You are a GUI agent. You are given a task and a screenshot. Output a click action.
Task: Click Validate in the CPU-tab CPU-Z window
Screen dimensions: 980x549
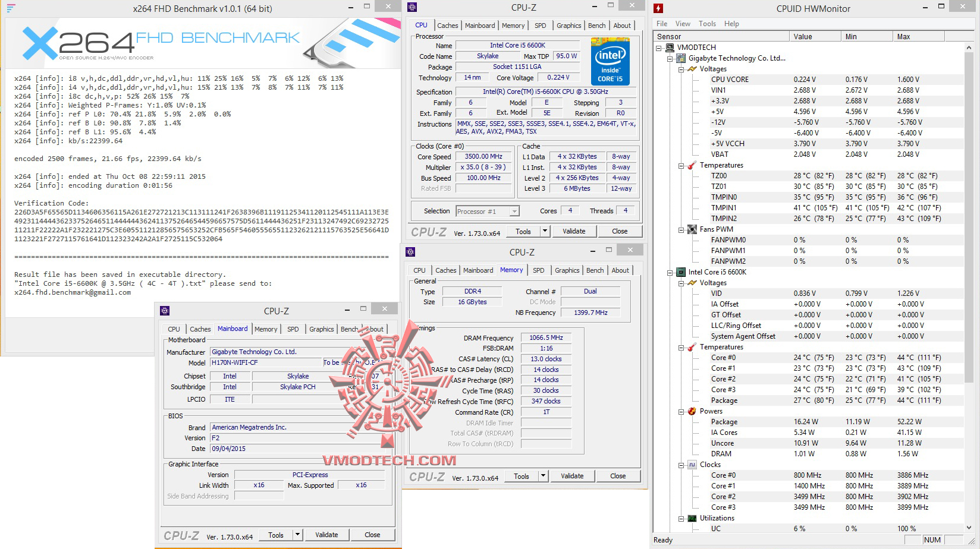574,231
